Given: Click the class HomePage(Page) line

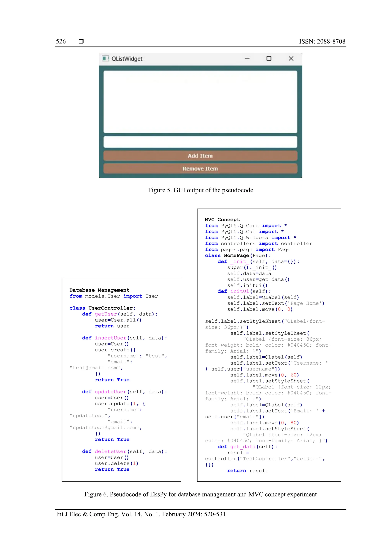Looking at the screenshot, I should [x=238, y=256].
